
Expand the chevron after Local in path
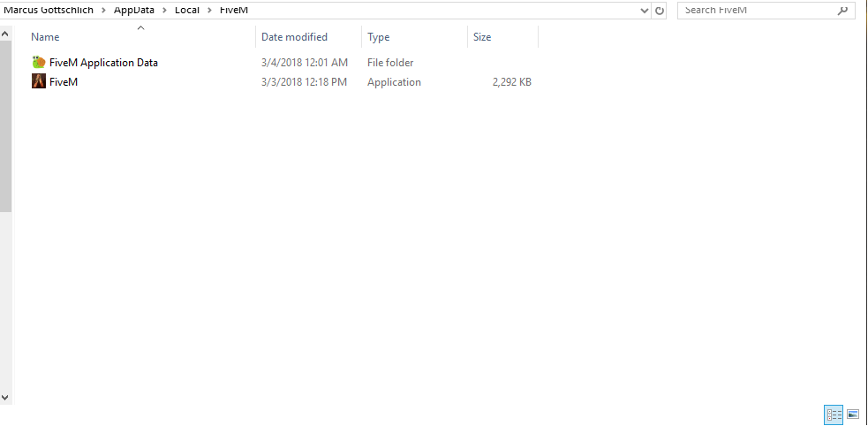[209, 10]
